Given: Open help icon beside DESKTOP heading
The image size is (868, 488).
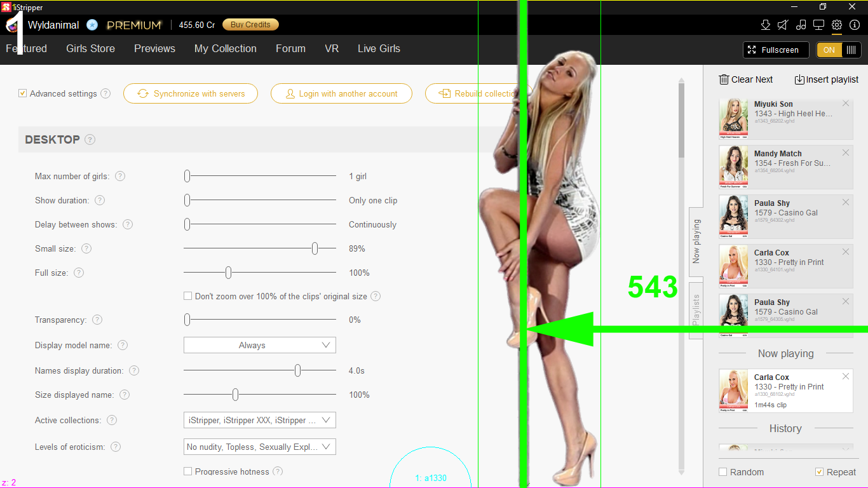Looking at the screenshot, I should [x=90, y=140].
